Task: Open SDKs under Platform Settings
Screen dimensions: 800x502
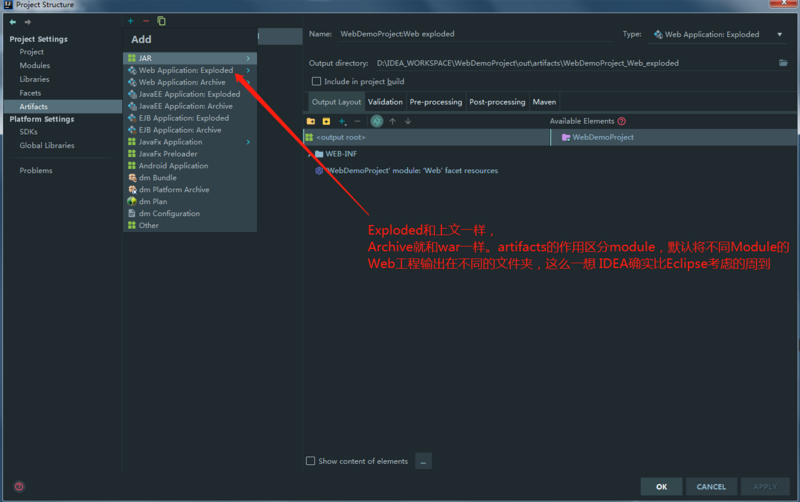Action: point(29,132)
